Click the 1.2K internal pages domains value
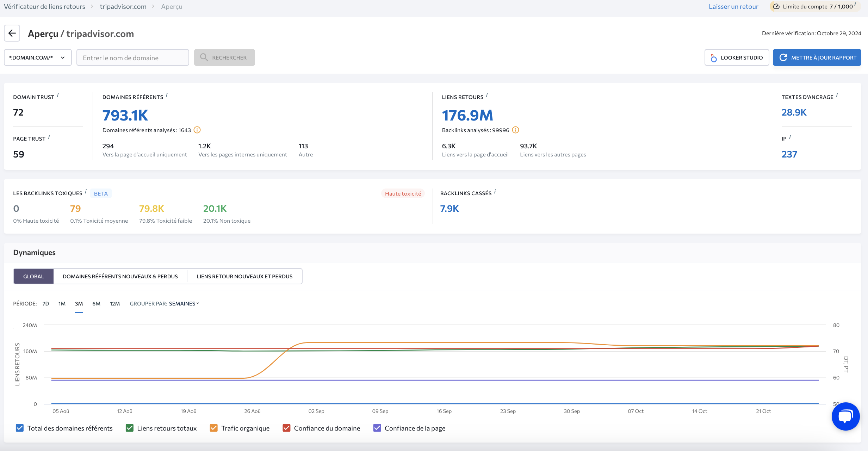This screenshot has height=451, width=868. (204, 146)
